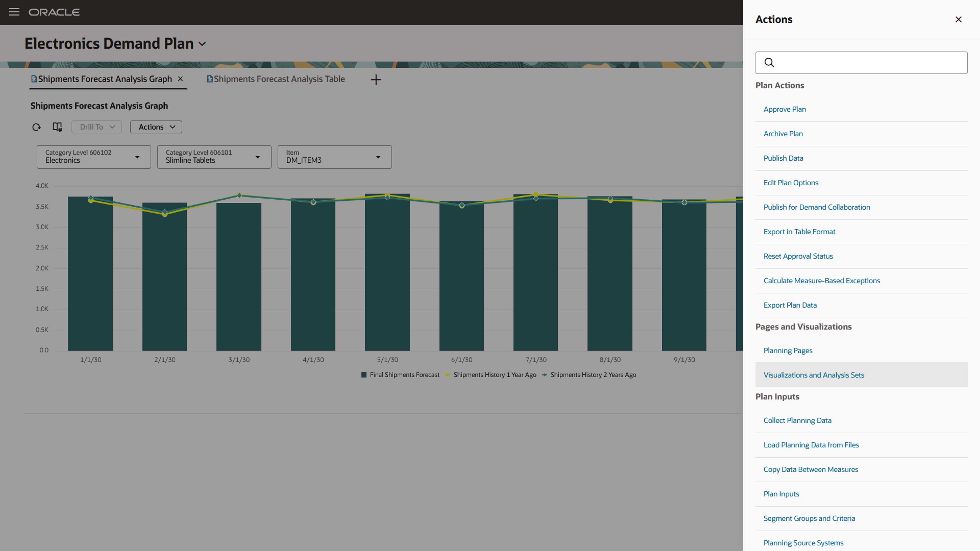Toggle Final Shipments Forecast legend swatch
This screenshot has height=551, width=980.
[x=364, y=375]
